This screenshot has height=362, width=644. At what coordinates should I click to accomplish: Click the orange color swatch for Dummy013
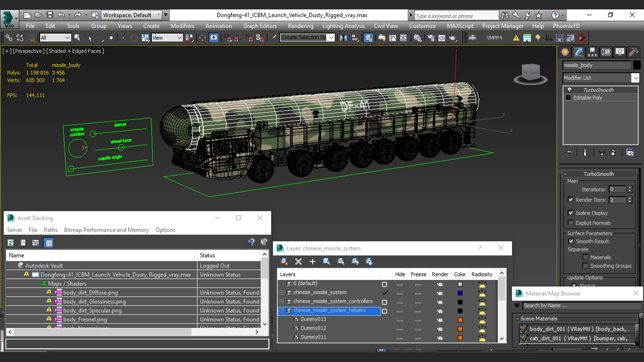(x=460, y=320)
